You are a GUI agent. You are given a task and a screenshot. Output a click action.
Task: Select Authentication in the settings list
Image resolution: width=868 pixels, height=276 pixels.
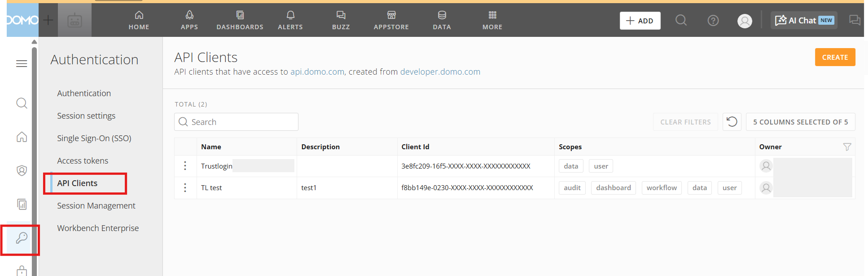[x=84, y=93]
